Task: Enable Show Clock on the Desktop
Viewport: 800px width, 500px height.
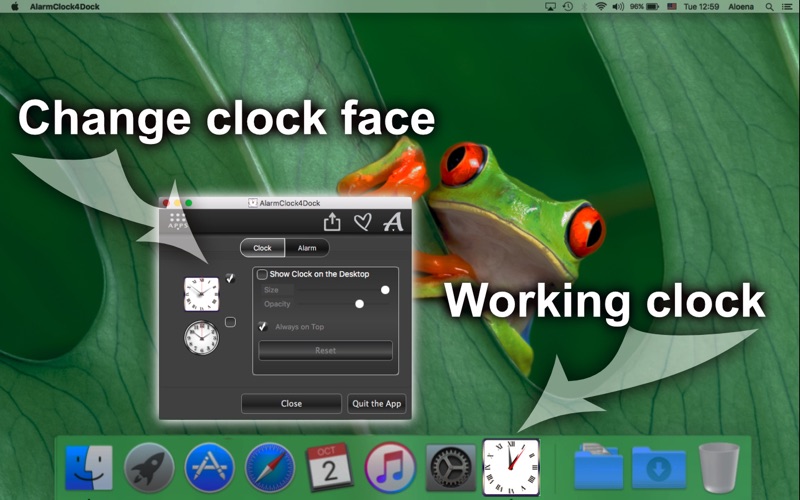Action: click(262, 274)
